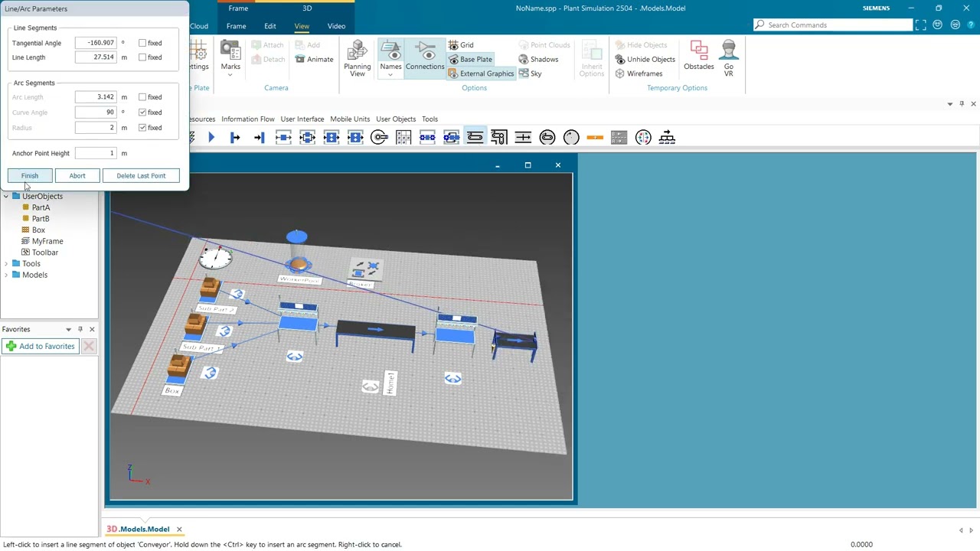Click Add to Favorites button

pyautogui.click(x=40, y=346)
